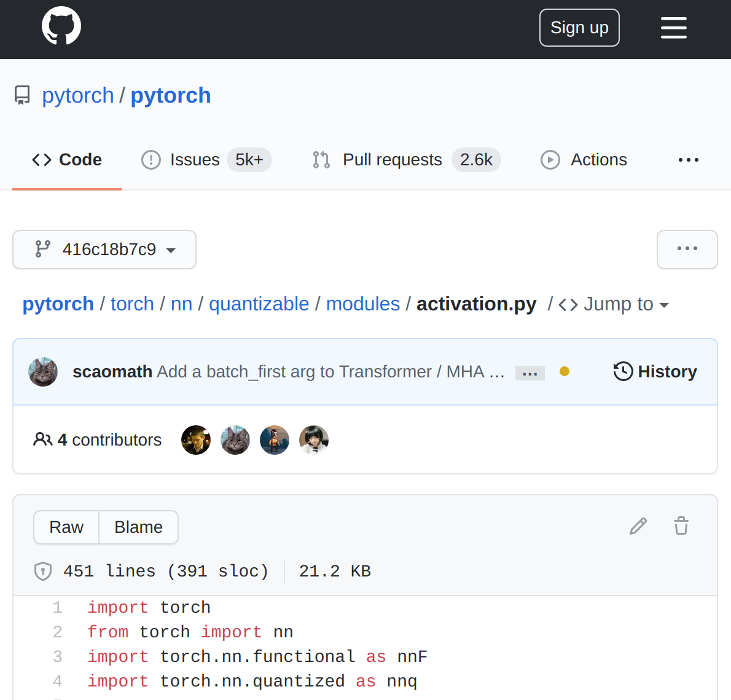Click the repository icon beside pytorch
This screenshot has height=700, width=731.
pyautogui.click(x=22, y=95)
